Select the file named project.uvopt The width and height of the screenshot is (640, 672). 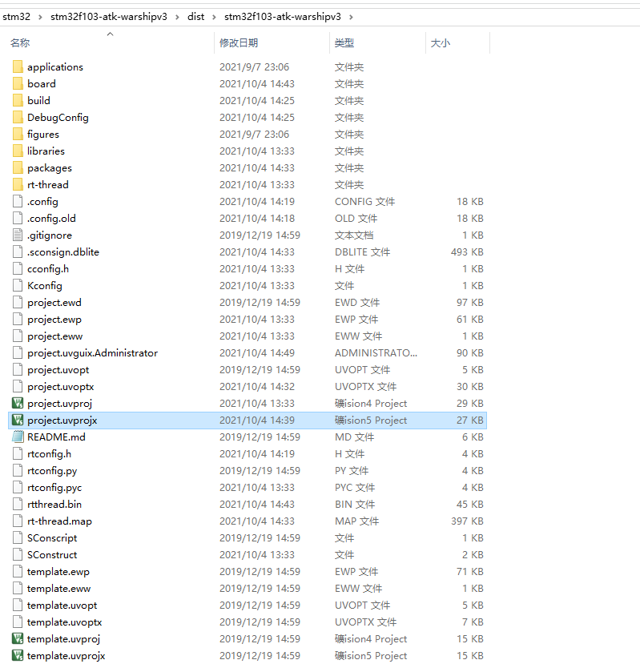pos(58,370)
